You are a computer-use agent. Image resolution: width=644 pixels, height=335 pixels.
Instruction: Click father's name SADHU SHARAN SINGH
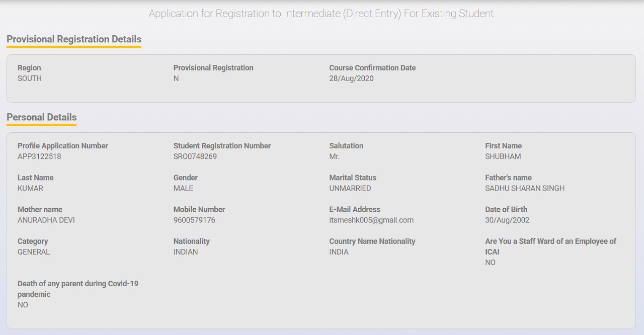point(525,188)
